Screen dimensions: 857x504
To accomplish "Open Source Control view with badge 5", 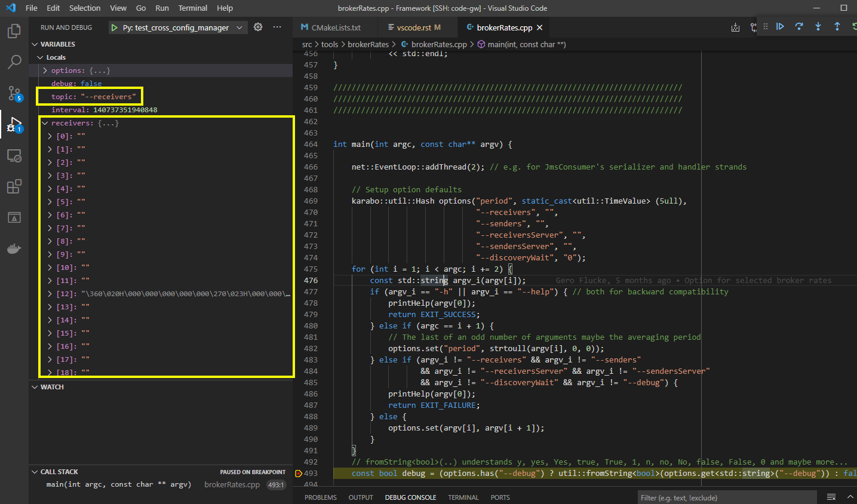I will 14,94.
